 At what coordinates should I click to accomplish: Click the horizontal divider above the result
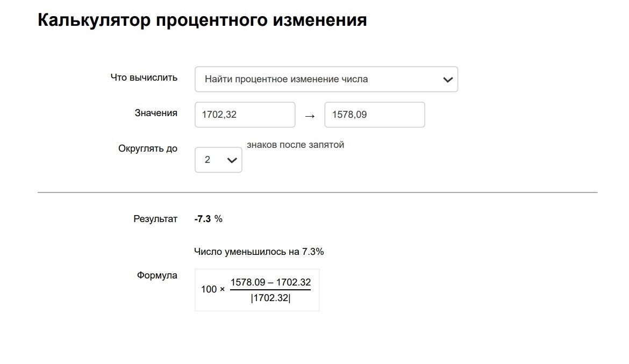click(317, 192)
